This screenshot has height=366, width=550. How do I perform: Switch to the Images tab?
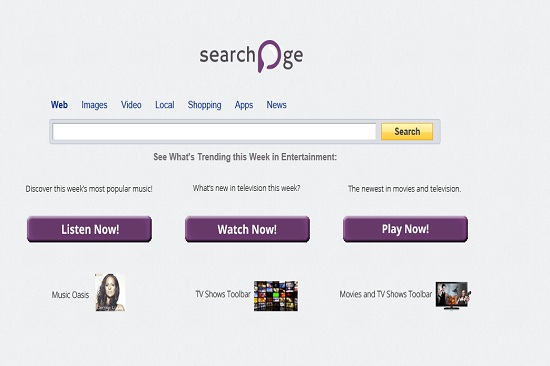94,105
